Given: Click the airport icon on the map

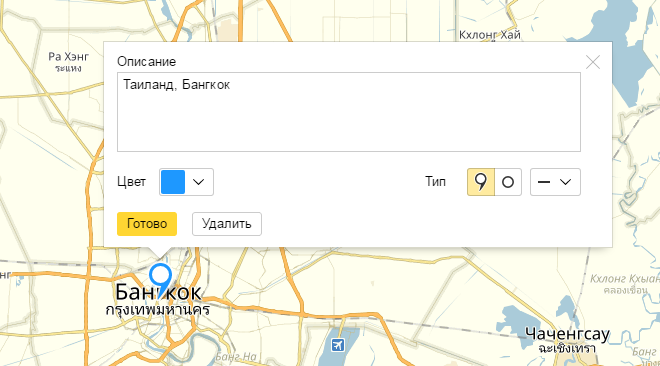Looking at the screenshot, I should [x=338, y=345].
